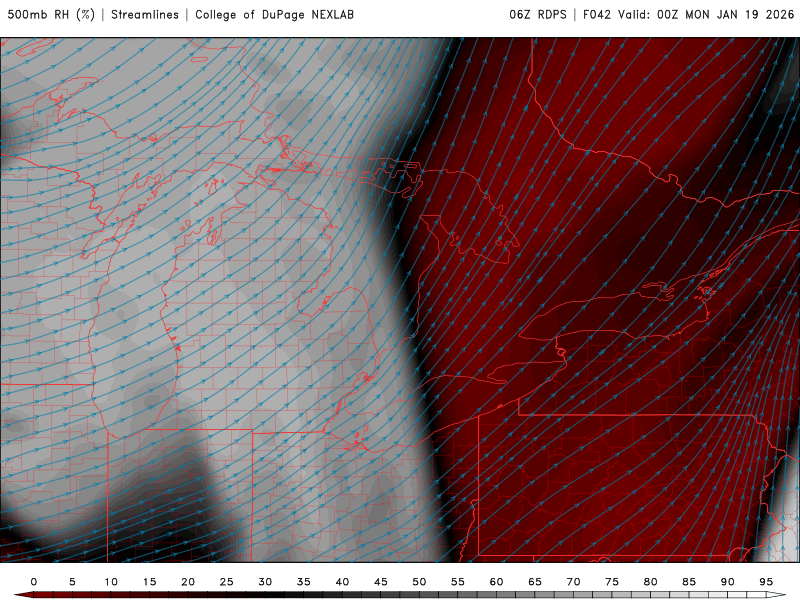The height and width of the screenshot is (600, 800).
Task: Click the colorbar label "0"
Action: point(34,582)
